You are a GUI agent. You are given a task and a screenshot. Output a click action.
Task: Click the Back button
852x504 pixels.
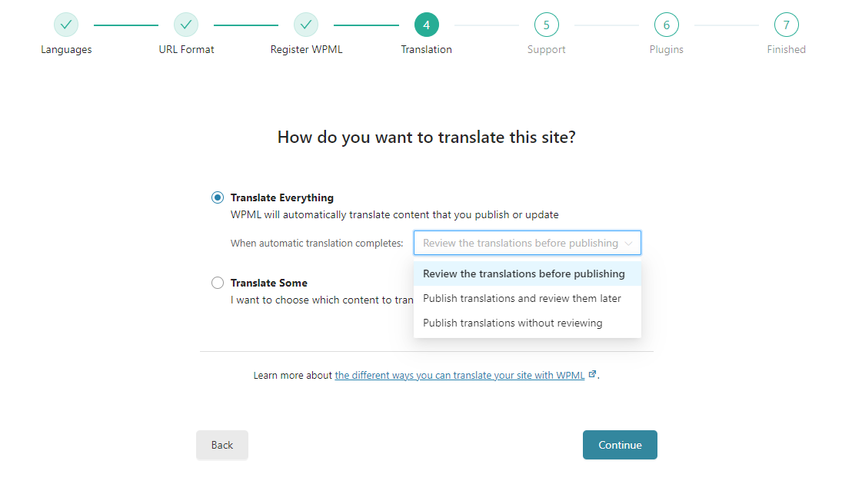coord(221,445)
